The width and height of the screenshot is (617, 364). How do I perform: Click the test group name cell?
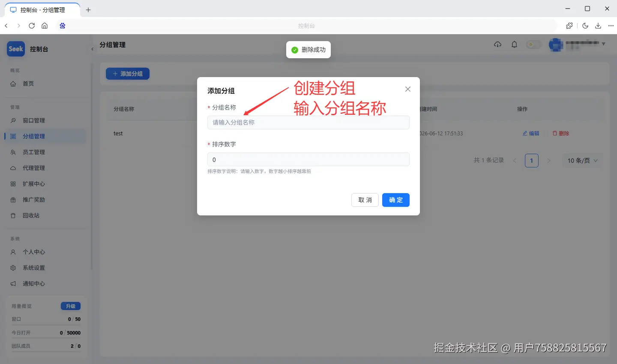[118, 134]
